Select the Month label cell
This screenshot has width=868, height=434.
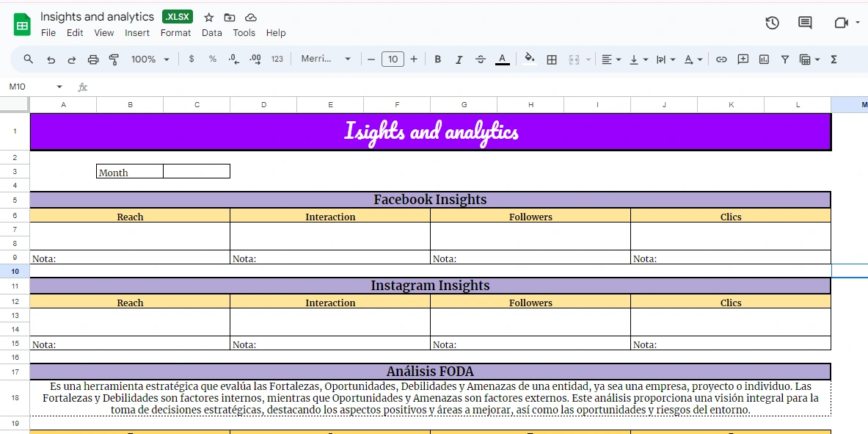(130, 171)
